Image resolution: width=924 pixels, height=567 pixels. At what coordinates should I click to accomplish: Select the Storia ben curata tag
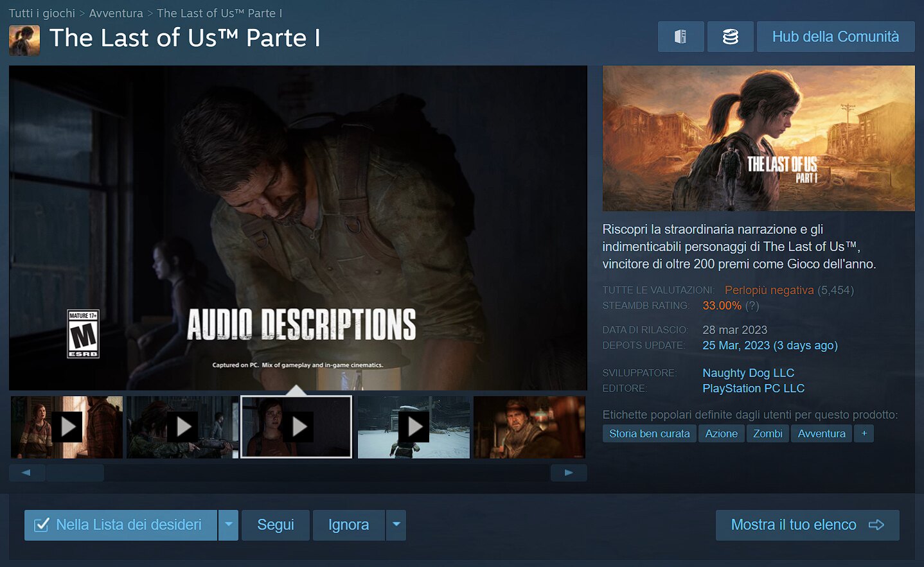tap(650, 433)
